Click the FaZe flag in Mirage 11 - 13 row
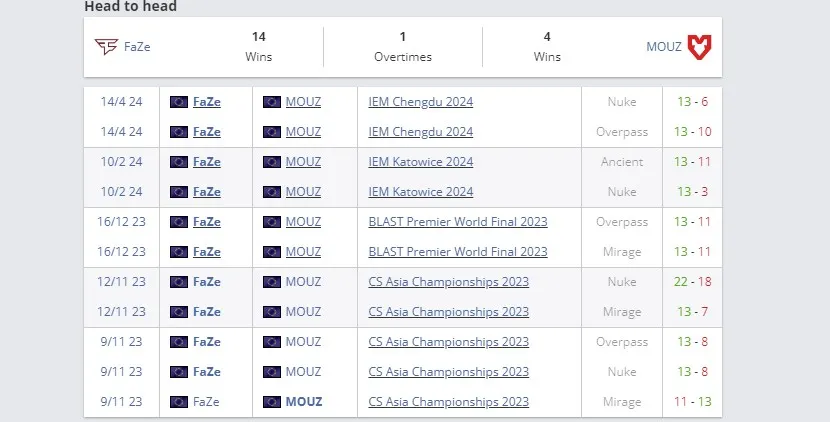Screen dimensions: 830x422 coord(179,402)
